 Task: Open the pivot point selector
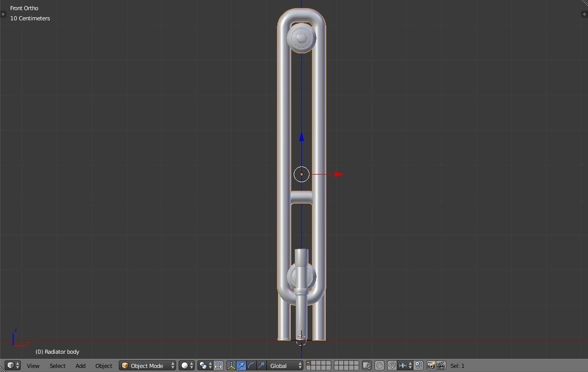[205, 365]
